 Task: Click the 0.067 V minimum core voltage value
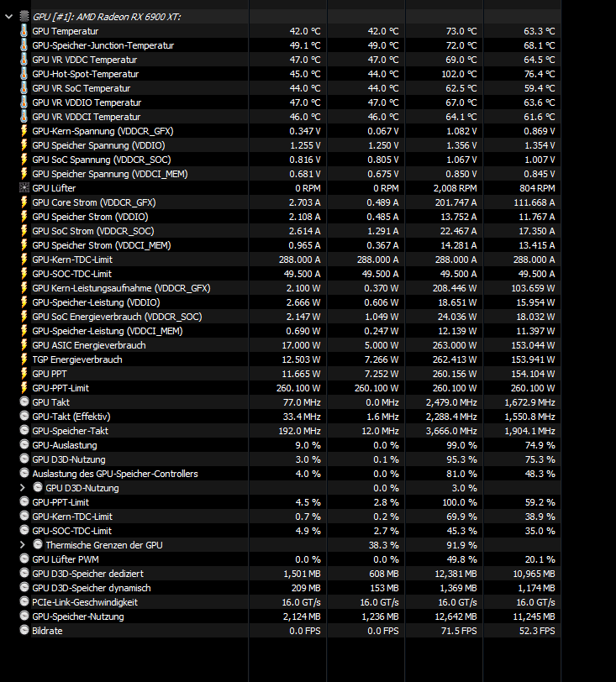382,131
